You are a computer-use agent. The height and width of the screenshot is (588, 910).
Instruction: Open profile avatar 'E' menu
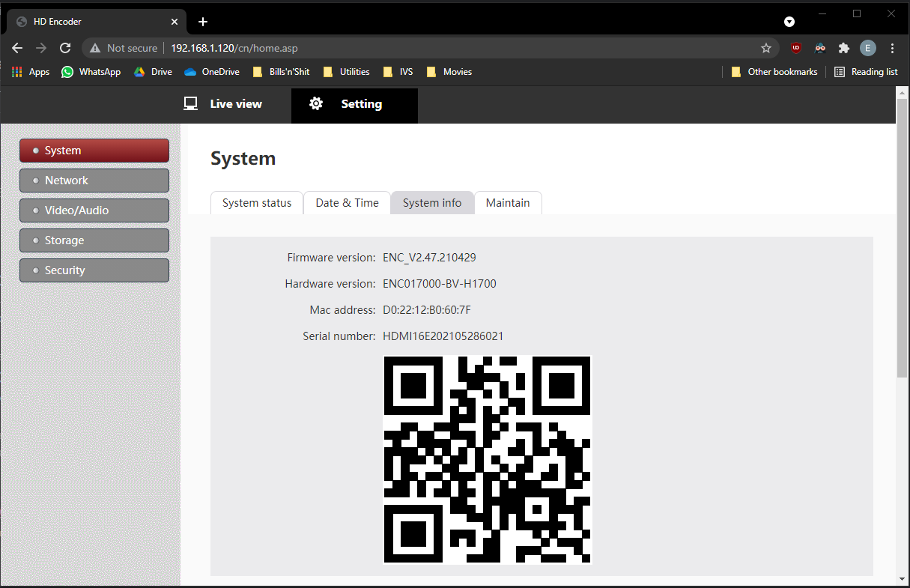pos(868,48)
